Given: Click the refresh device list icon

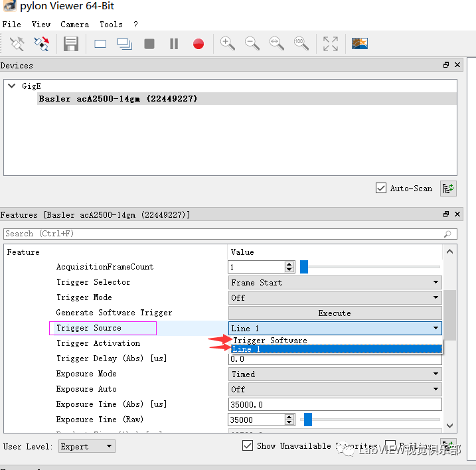Looking at the screenshot, I should [448, 189].
